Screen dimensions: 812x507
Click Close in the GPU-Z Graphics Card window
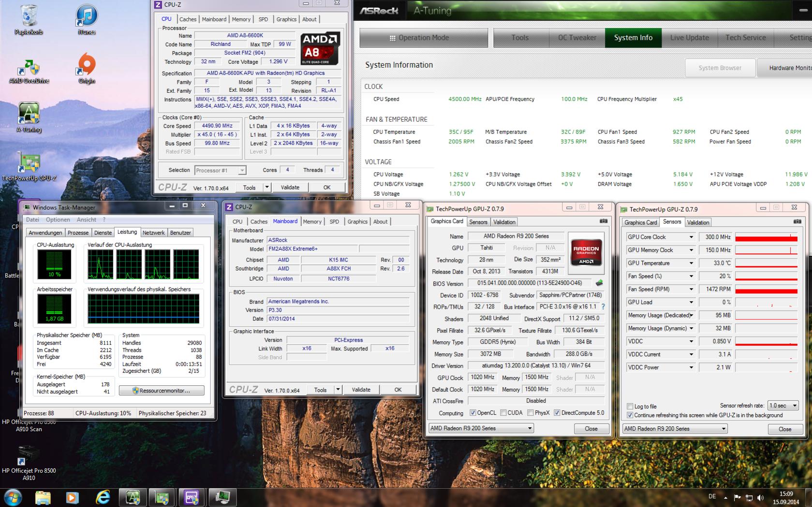591,429
